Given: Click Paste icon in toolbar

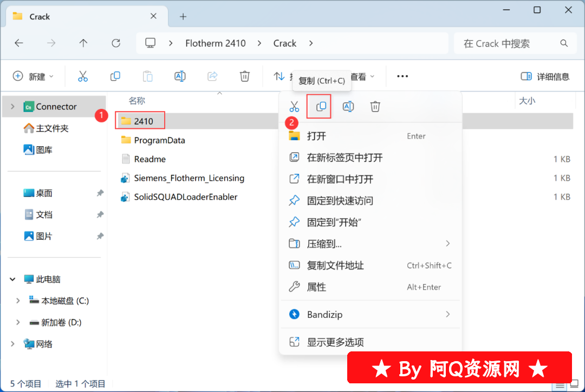Looking at the screenshot, I should 148,76.
